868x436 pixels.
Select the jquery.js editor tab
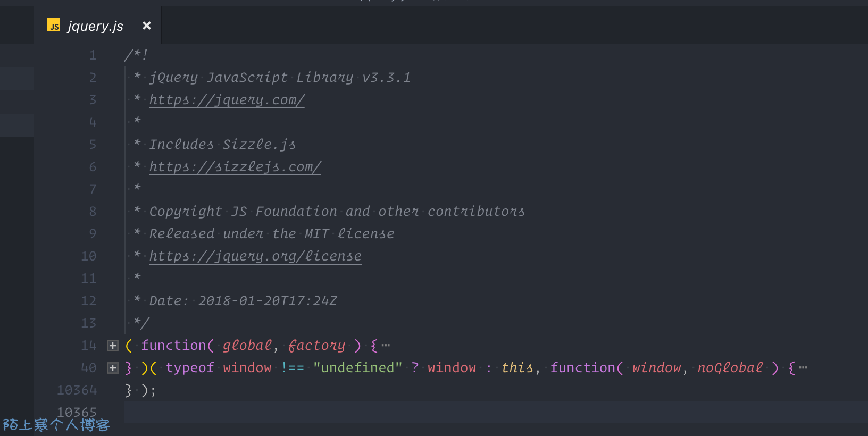pyautogui.click(x=97, y=26)
